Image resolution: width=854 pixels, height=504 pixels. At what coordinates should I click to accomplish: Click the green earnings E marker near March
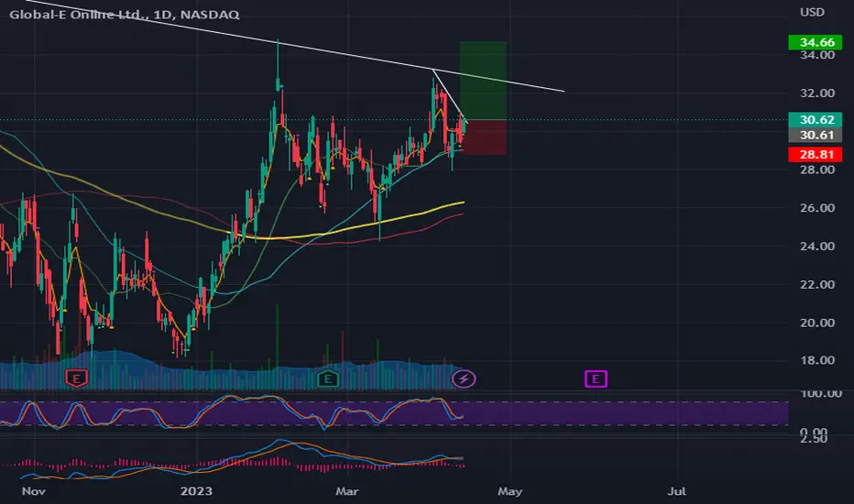(328, 378)
